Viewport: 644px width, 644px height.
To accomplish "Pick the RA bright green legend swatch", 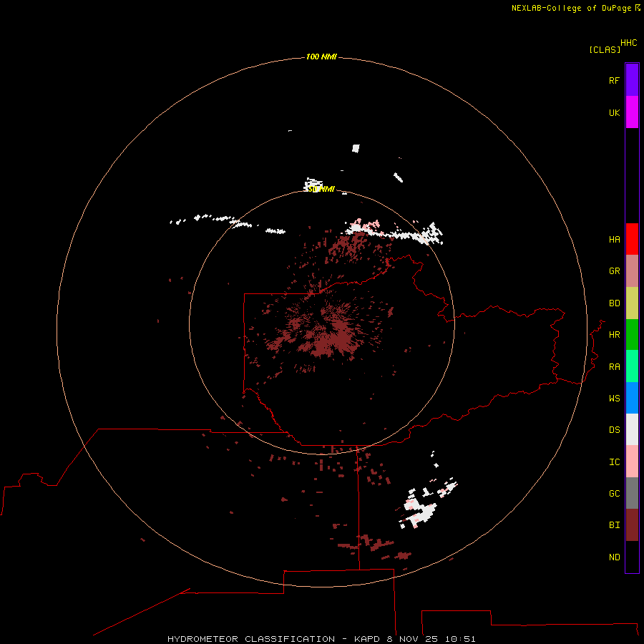I will [x=632, y=366].
